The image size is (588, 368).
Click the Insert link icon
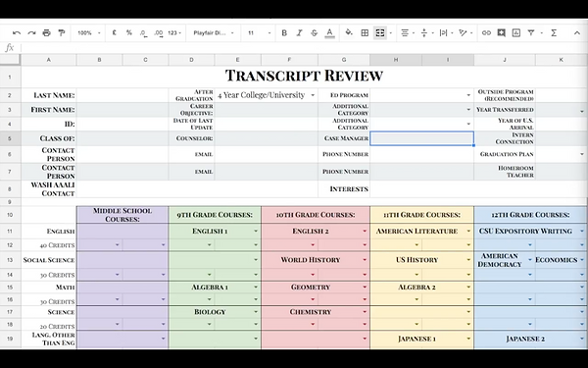tap(486, 33)
